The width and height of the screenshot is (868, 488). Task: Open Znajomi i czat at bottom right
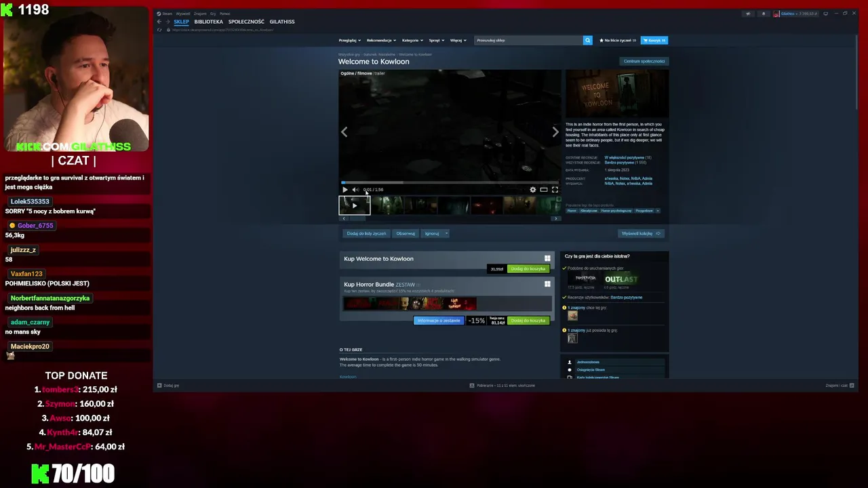click(x=840, y=386)
